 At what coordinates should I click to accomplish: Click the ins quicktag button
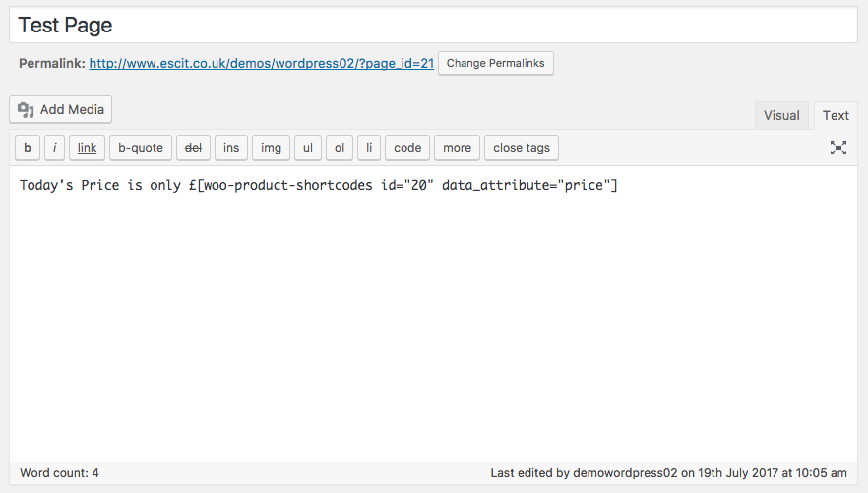tap(231, 148)
